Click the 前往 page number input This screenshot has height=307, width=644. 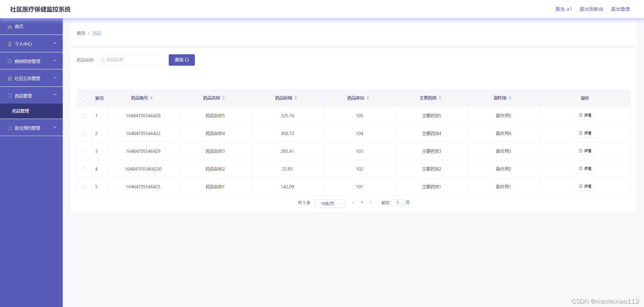tap(397, 202)
